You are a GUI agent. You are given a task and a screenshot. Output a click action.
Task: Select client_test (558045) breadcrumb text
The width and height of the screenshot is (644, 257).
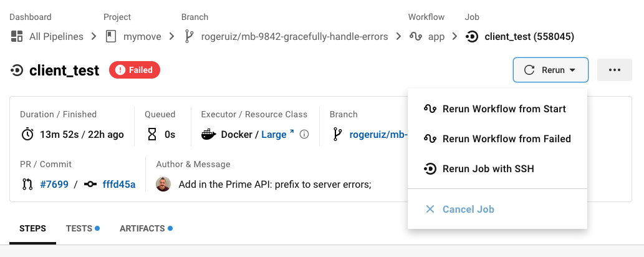(529, 37)
